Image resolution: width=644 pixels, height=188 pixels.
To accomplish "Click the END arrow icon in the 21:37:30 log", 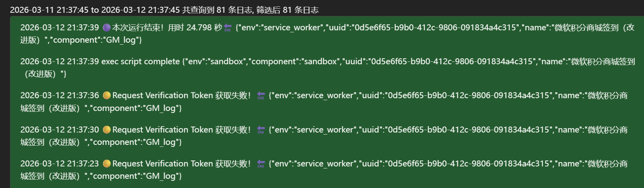I will (x=261, y=130).
